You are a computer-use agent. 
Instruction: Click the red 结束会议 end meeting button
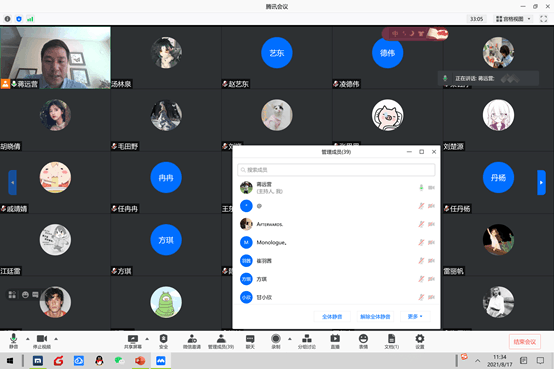click(x=525, y=342)
